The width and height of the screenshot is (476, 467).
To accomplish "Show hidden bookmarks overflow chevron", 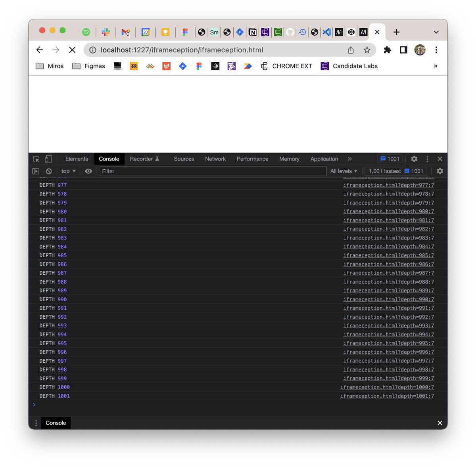I will (x=436, y=66).
